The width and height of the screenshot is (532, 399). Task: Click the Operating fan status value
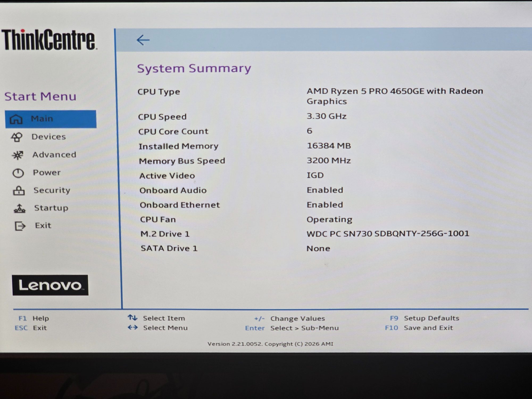329,219
